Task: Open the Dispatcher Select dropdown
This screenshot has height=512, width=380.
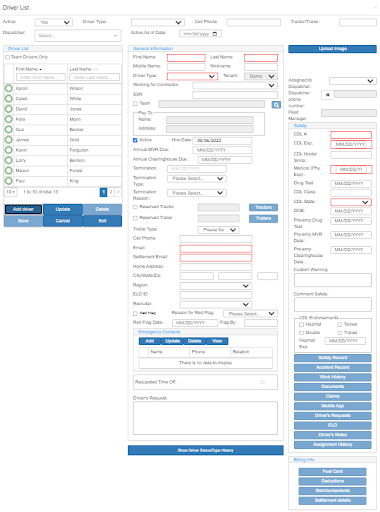Action: pyautogui.click(x=77, y=35)
